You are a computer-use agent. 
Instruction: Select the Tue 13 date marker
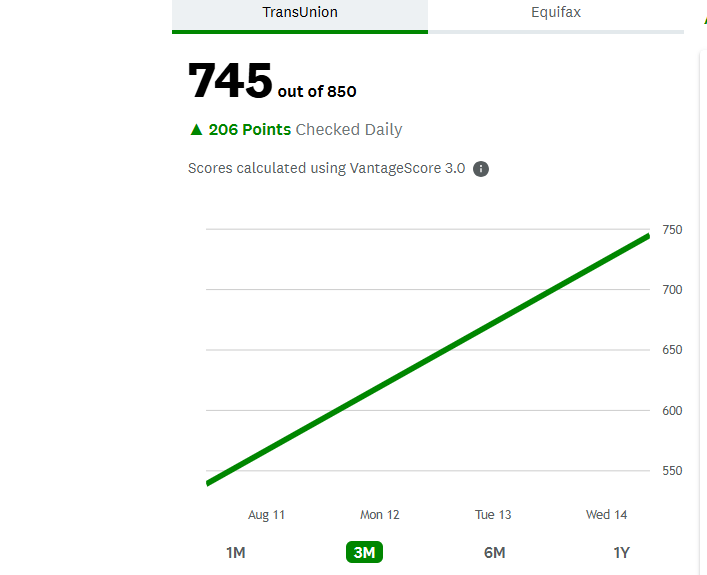(x=493, y=515)
